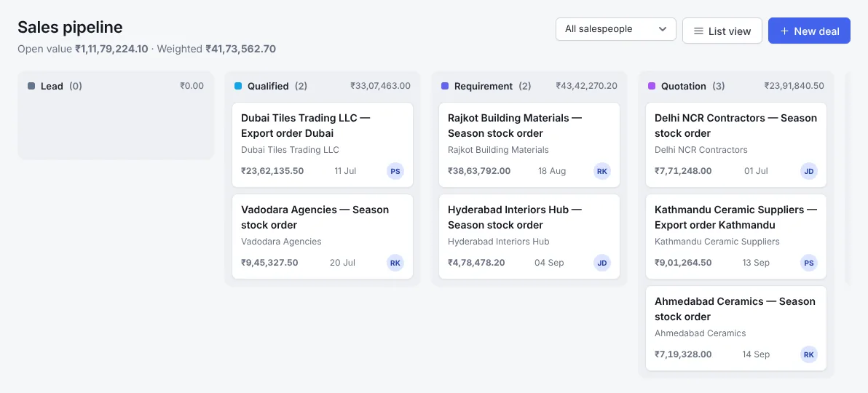
Task: Click the 01 Jul close date
Action: (x=756, y=171)
